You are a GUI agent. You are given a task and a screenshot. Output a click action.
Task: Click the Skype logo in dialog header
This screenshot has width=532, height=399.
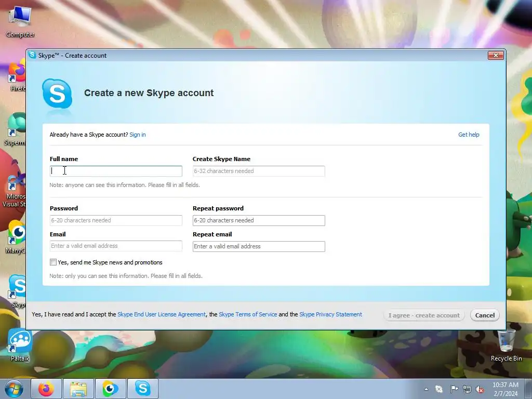pos(57,94)
